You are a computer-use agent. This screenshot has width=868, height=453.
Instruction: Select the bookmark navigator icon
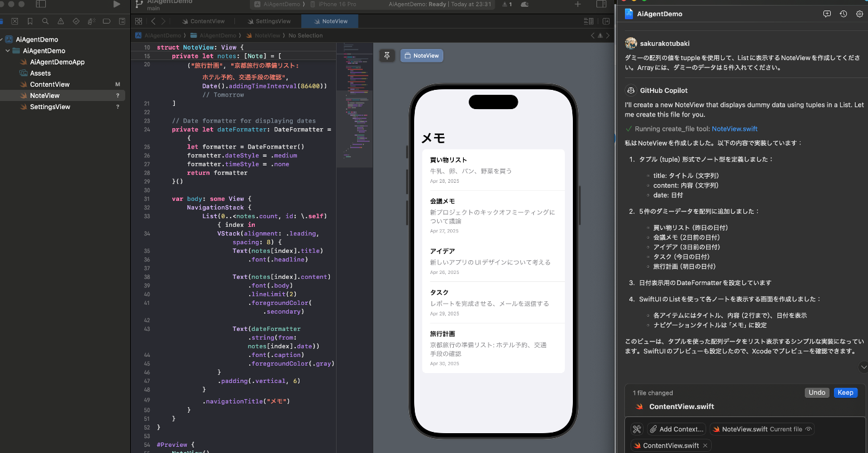(x=30, y=20)
